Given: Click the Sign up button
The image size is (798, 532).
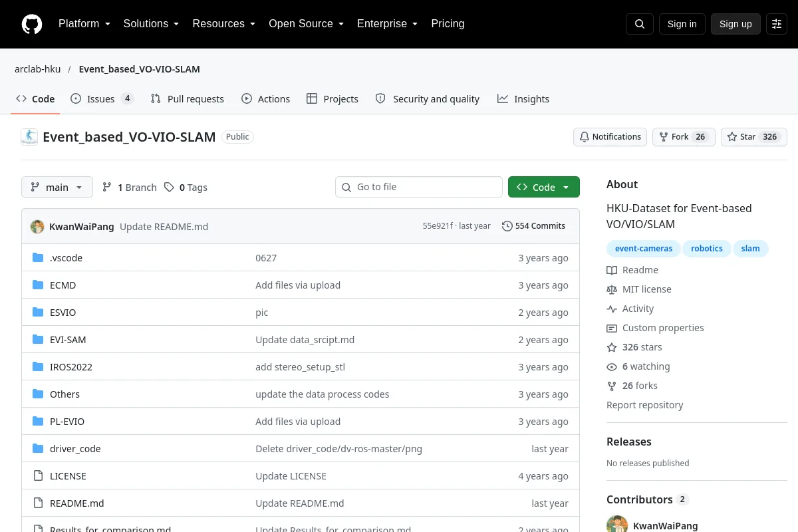Looking at the screenshot, I should [x=735, y=24].
